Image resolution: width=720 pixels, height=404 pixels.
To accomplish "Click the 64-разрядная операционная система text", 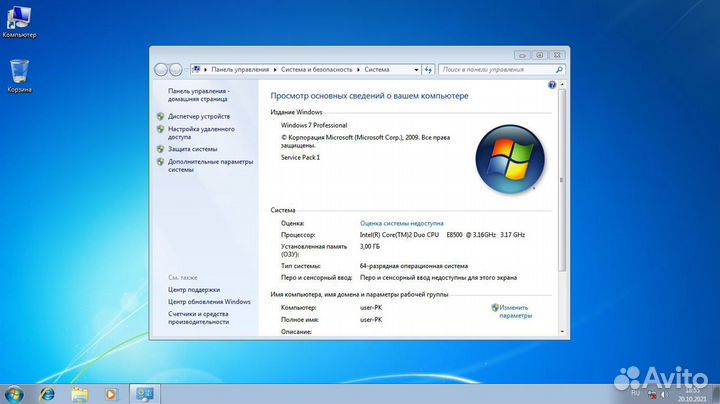I will click(414, 266).
